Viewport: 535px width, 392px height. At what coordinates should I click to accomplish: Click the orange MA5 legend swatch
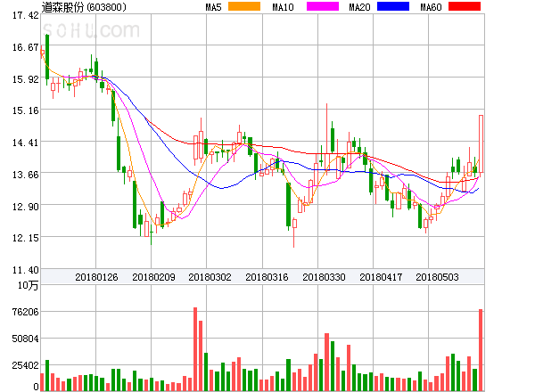[x=244, y=6]
